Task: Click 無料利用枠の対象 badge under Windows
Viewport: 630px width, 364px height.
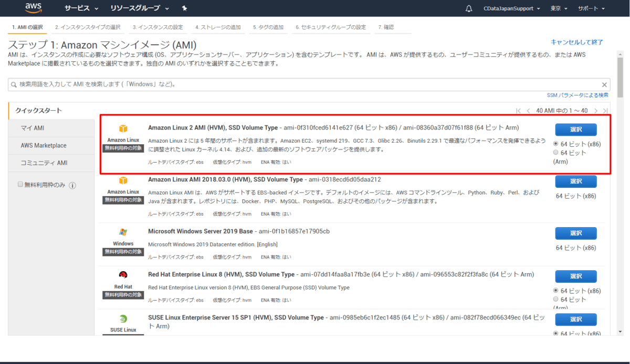Action: (x=123, y=252)
